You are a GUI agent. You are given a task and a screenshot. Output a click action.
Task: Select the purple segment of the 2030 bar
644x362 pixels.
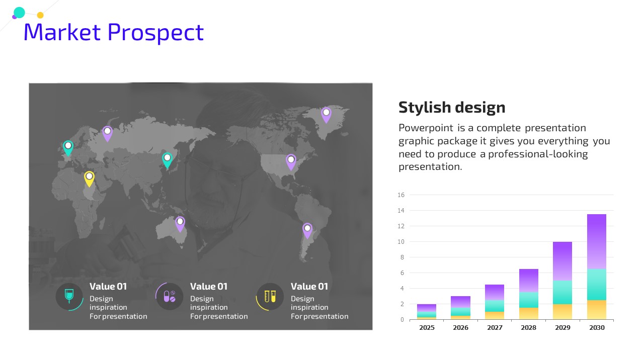pos(597,241)
